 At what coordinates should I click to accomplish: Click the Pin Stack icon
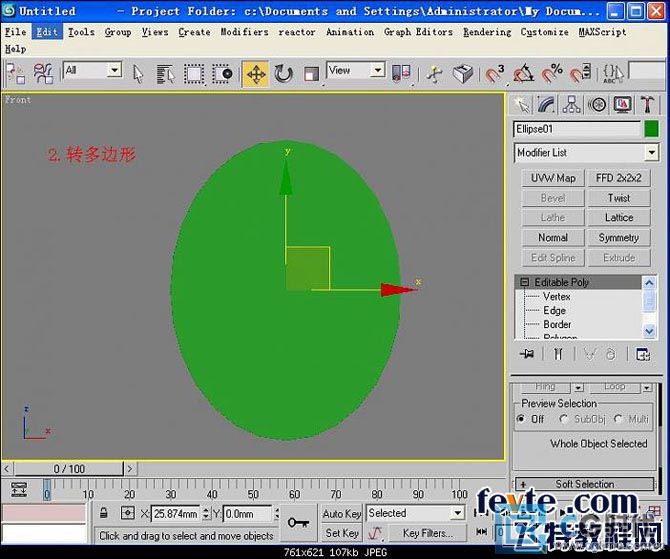point(527,354)
